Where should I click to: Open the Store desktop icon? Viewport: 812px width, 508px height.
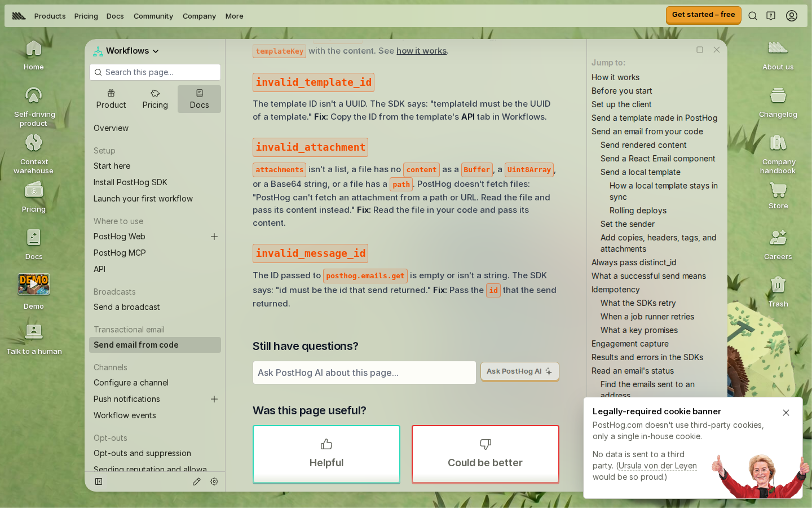[778, 195]
